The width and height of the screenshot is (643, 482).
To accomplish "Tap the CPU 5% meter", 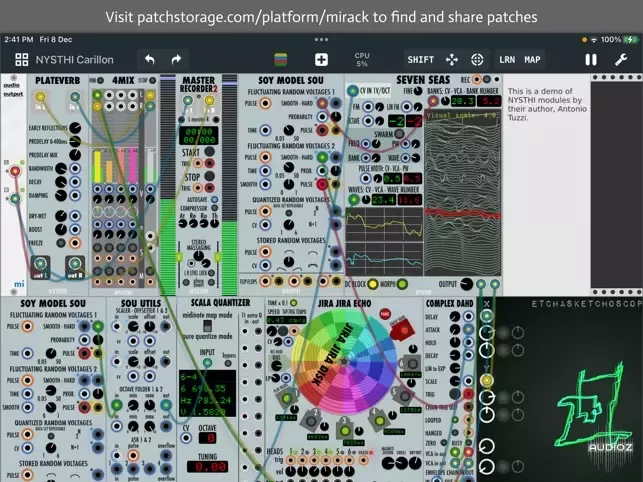I will tap(362, 59).
